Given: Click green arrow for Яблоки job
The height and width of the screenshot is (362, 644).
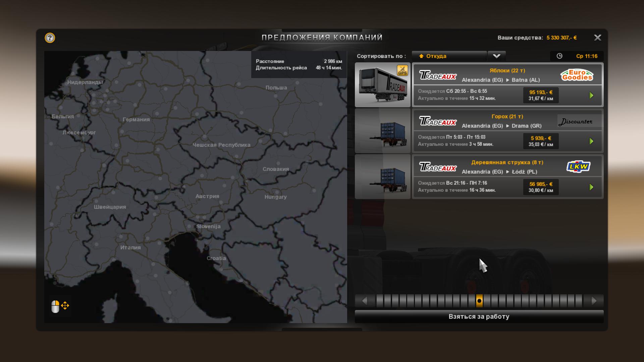Looking at the screenshot, I should [591, 96].
